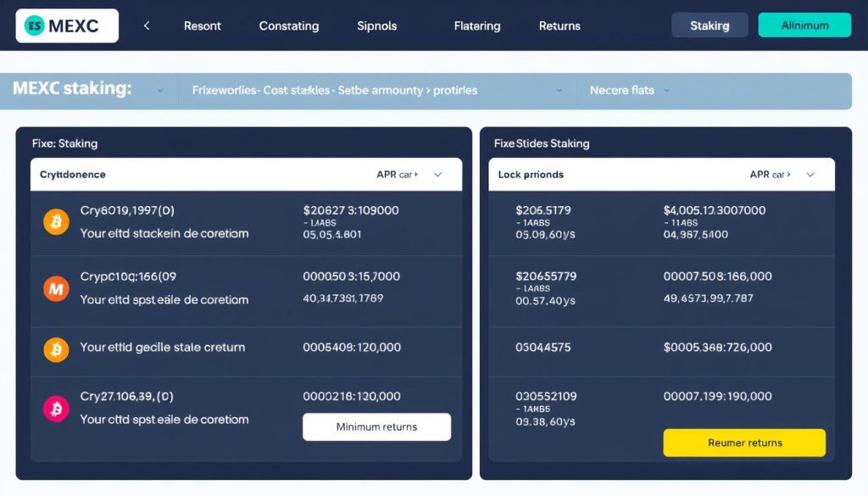This screenshot has width=868, height=496.
Task: Expand the APR dropdown under Lock periods
Action: (811, 174)
